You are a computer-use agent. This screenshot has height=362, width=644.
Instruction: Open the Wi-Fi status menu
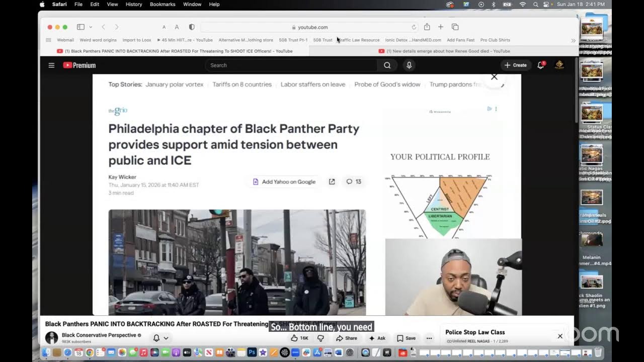click(523, 5)
